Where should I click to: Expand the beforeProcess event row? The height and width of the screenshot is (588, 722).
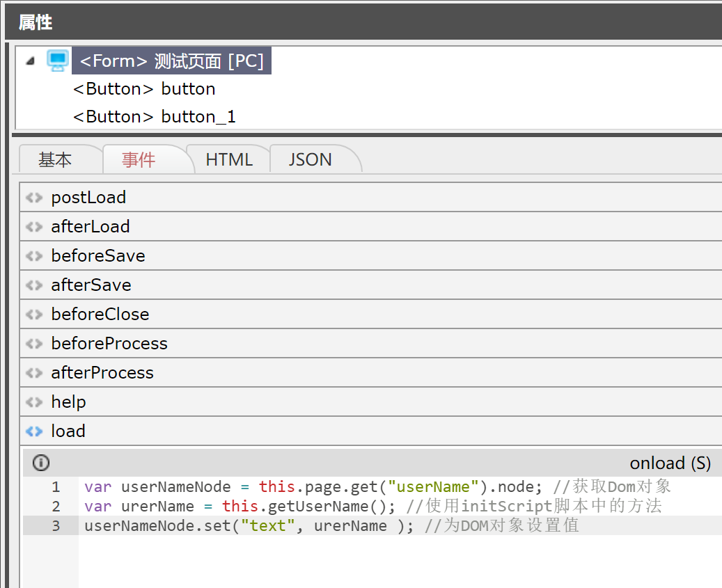coord(109,344)
